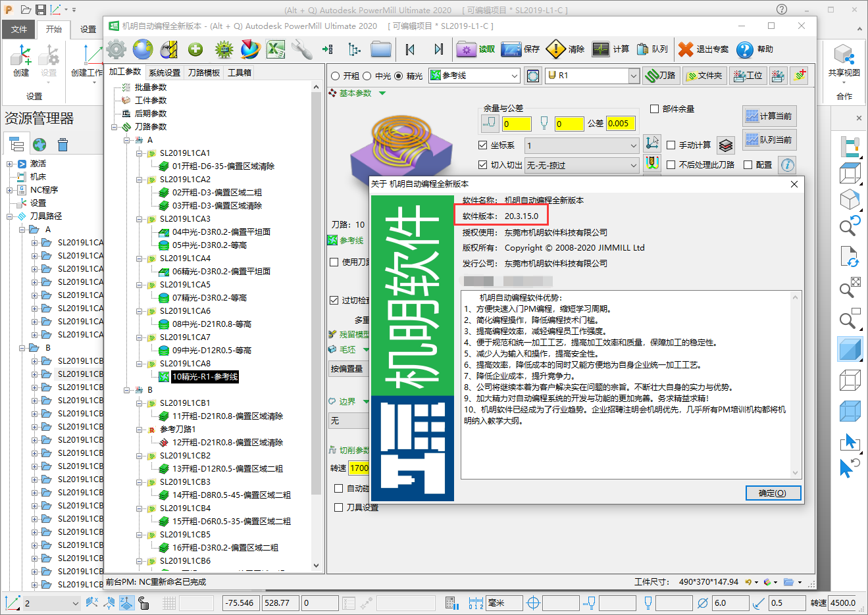Click the globe icon in 资源管理器 panel

[39, 144]
